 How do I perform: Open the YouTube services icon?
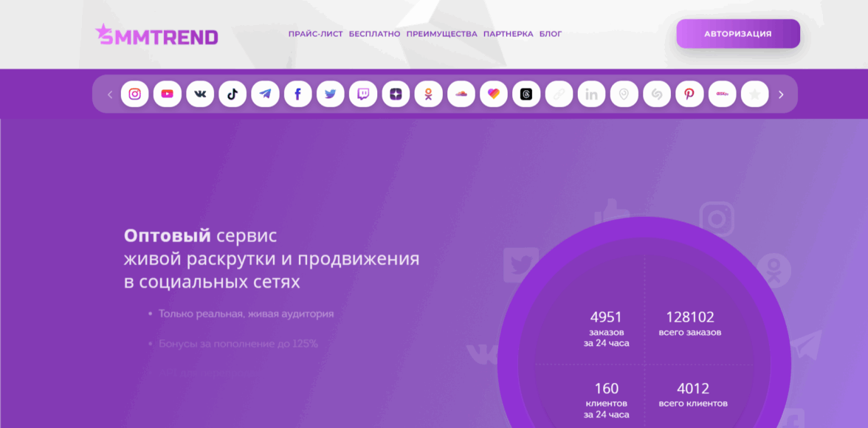tap(168, 94)
